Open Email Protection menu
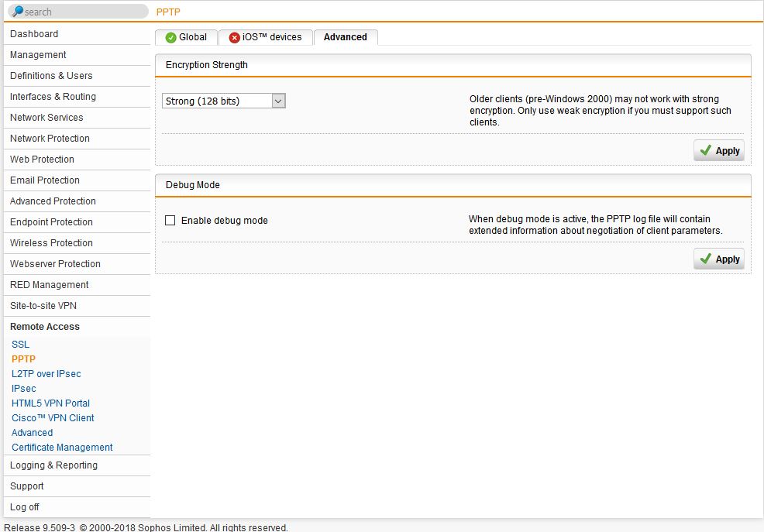 click(77, 180)
